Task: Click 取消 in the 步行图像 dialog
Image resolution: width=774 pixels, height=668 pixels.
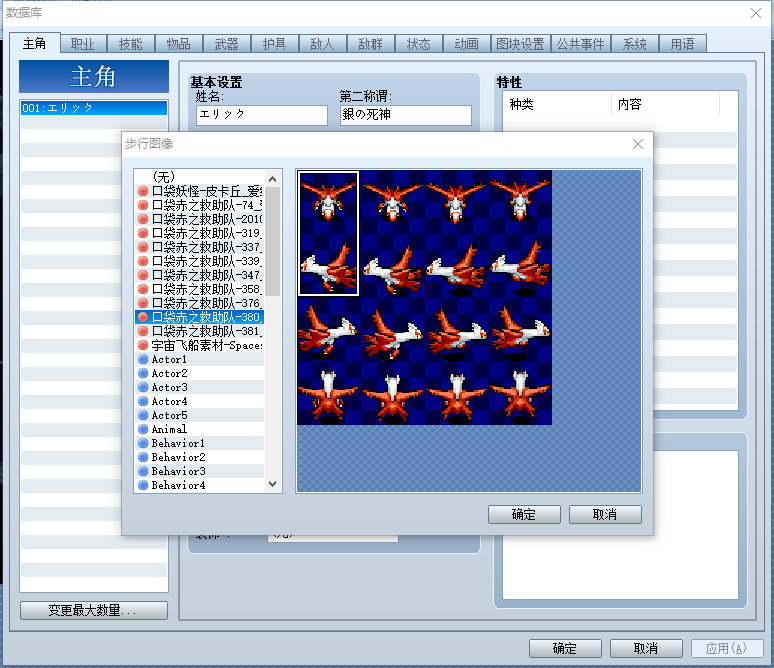Action: coord(605,514)
